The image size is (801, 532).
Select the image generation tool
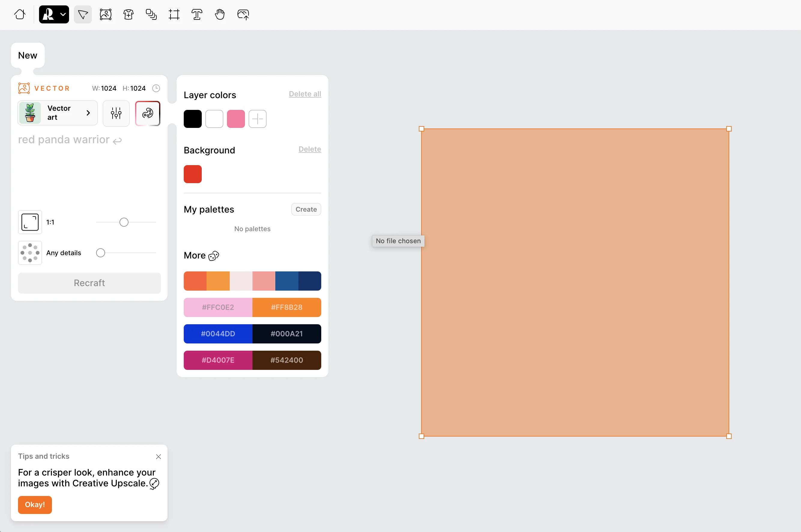click(x=105, y=15)
